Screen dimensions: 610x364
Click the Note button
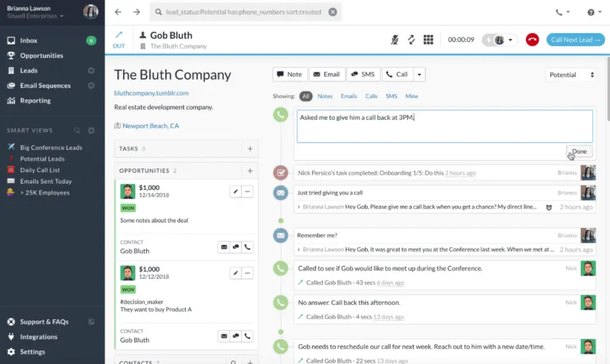coord(290,74)
